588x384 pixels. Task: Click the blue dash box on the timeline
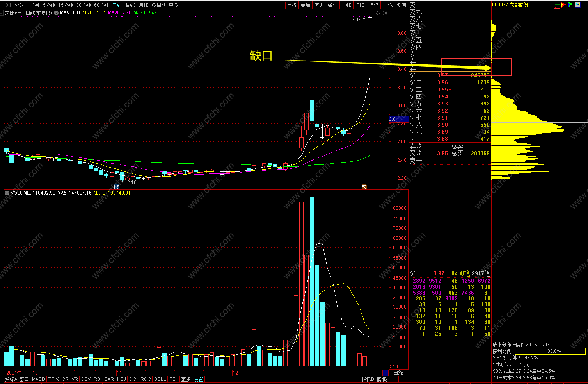(385, 373)
